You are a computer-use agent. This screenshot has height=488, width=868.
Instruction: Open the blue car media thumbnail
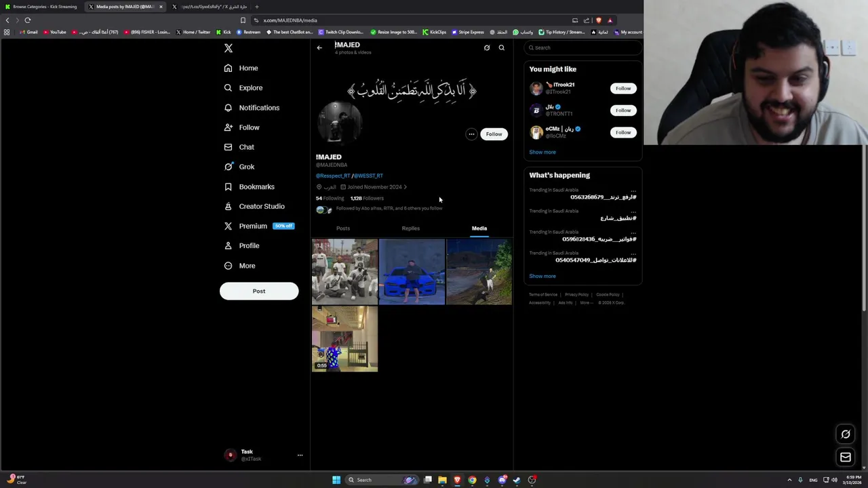pos(412,271)
